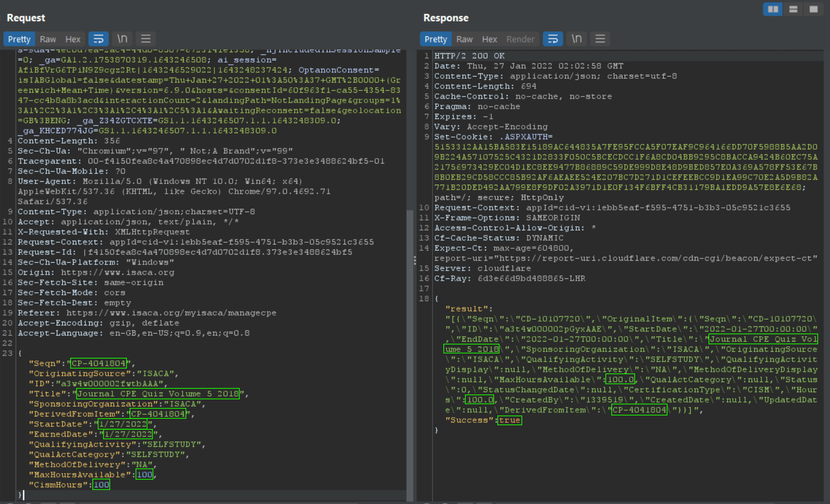The height and width of the screenshot is (504, 830).
Task: Click the Access-Control-Allow-Origin header
Action: (515, 228)
